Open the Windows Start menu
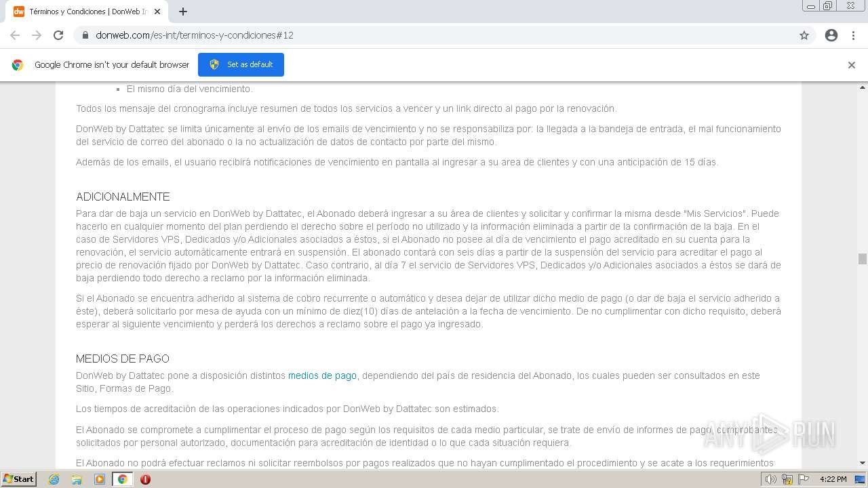Image resolution: width=868 pixels, height=488 pixels. (x=19, y=479)
